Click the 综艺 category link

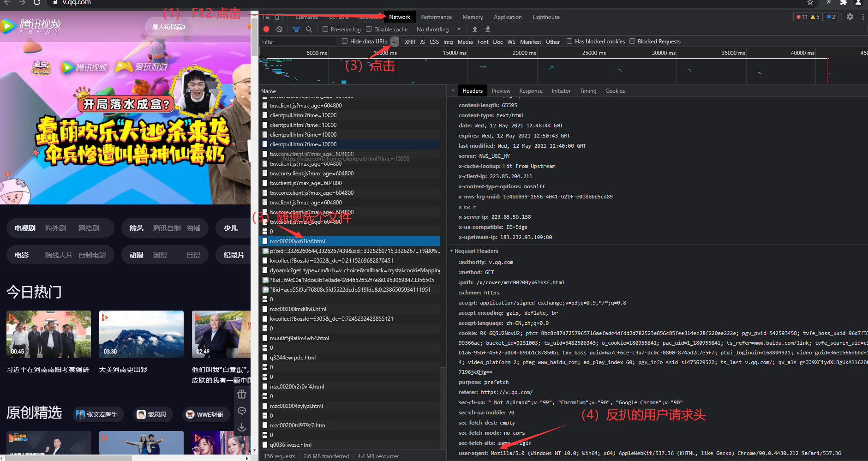[x=137, y=228]
